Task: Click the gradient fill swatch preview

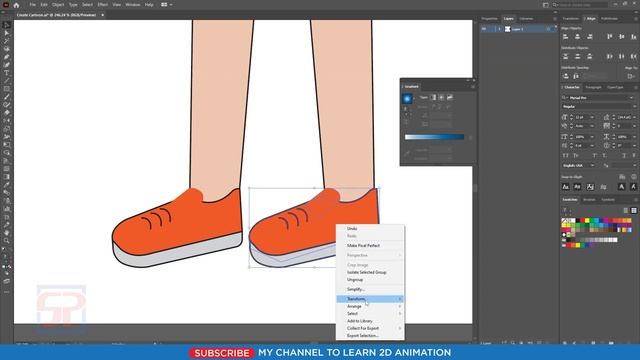Action: pos(407,98)
